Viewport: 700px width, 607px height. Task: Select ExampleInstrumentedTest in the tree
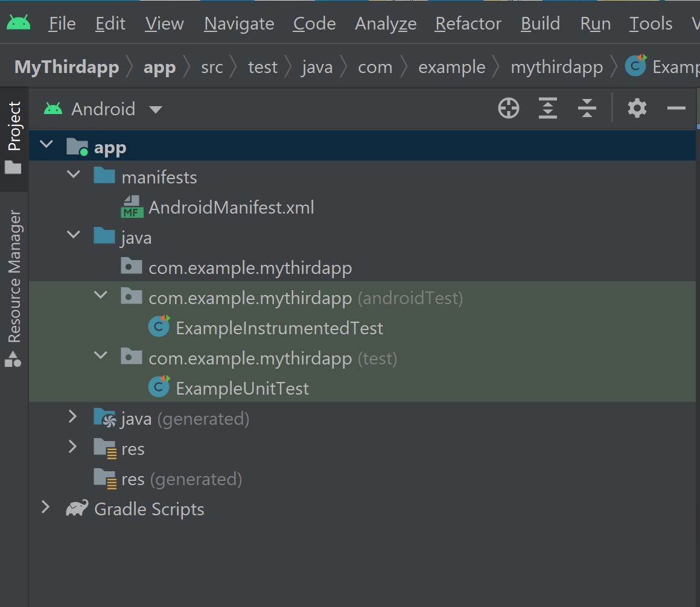pos(279,328)
